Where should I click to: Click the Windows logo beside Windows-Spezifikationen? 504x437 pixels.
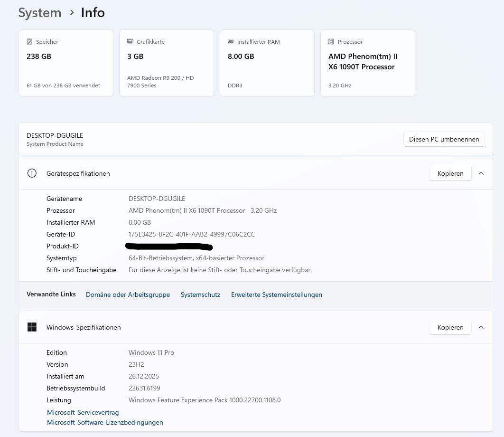pyautogui.click(x=32, y=327)
